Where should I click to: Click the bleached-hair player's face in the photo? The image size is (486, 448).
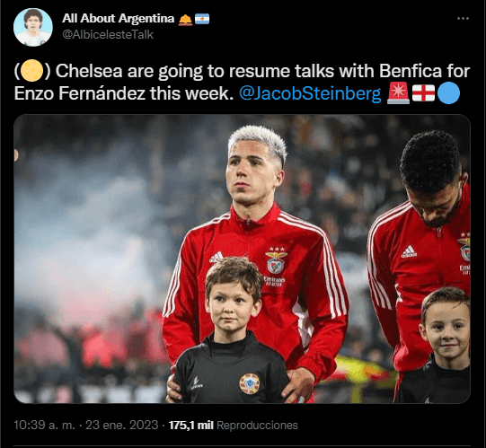(252, 175)
